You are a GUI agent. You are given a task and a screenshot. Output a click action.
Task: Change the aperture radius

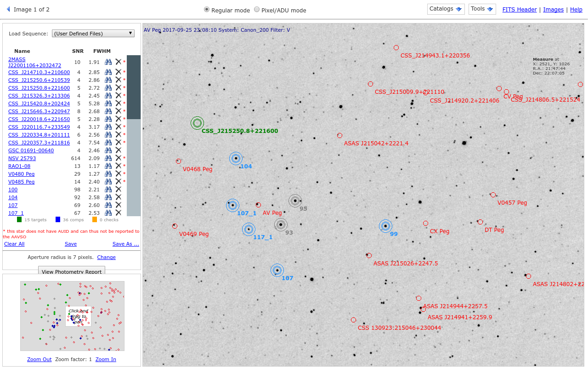(x=106, y=257)
